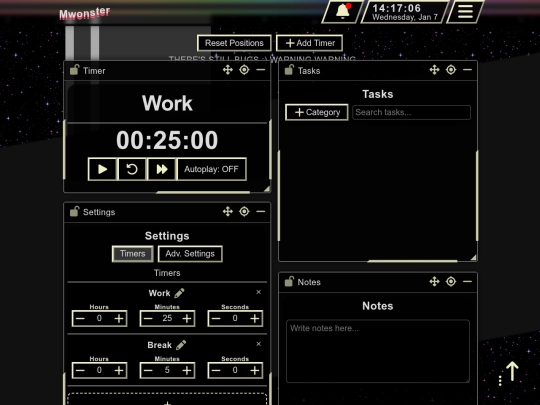The width and height of the screenshot is (540, 405).
Task: Increase Work timer minutes
Action: (x=187, y=319)
